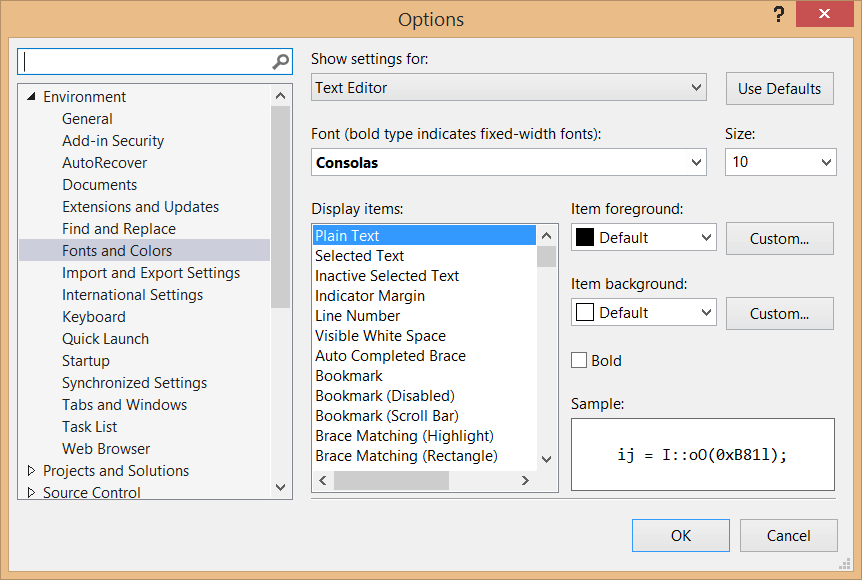
Task: Open the Consolas font dropdown
Action: pyautogui.click(x=509, y=163)
